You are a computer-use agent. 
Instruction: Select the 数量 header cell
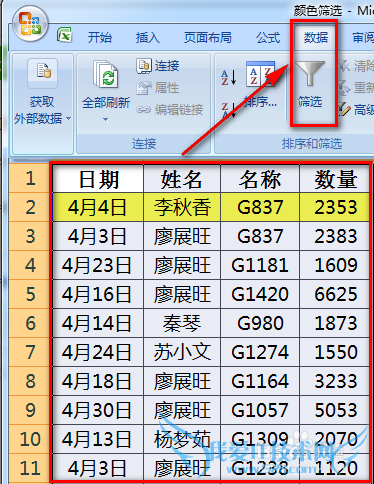tap(335, 179)
